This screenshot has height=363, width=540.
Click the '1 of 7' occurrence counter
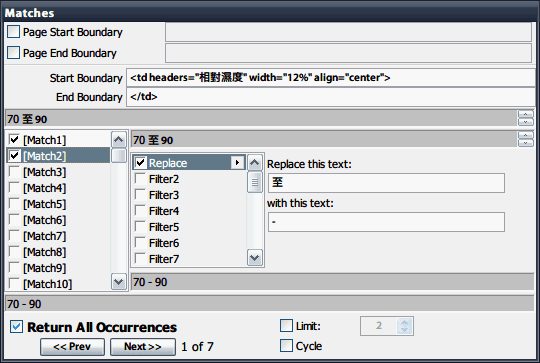tap(197, 346)
